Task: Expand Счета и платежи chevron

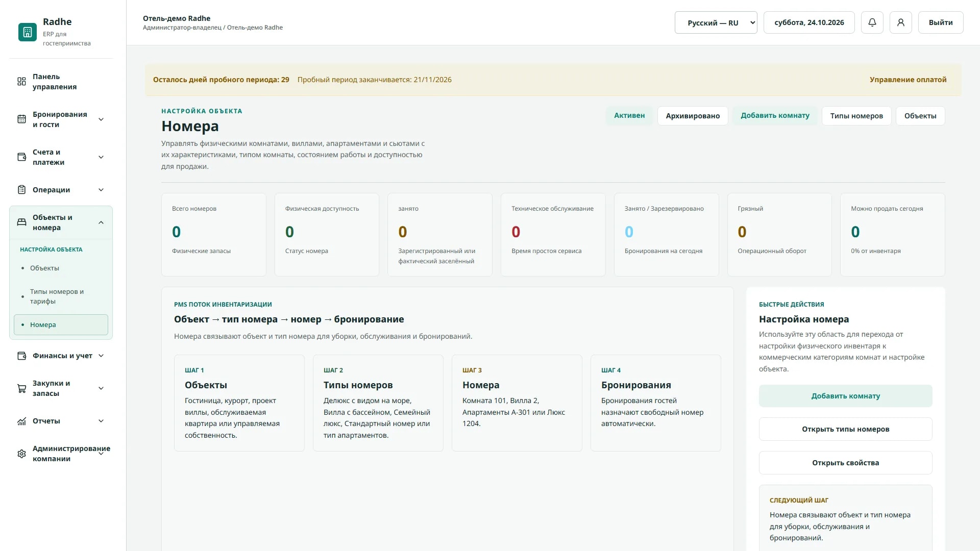Action: click(101, 157)
